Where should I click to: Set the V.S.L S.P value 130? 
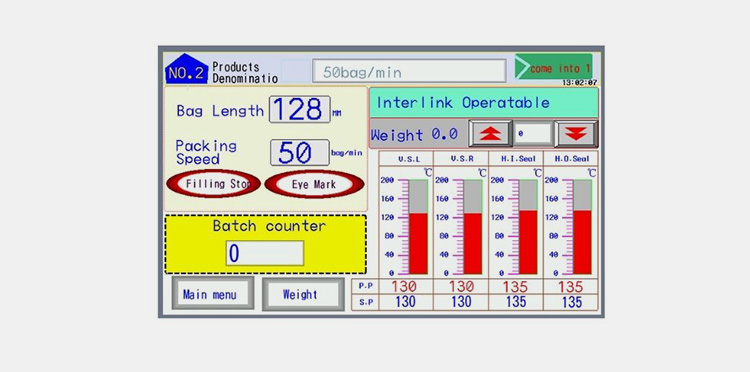(406, 302)
